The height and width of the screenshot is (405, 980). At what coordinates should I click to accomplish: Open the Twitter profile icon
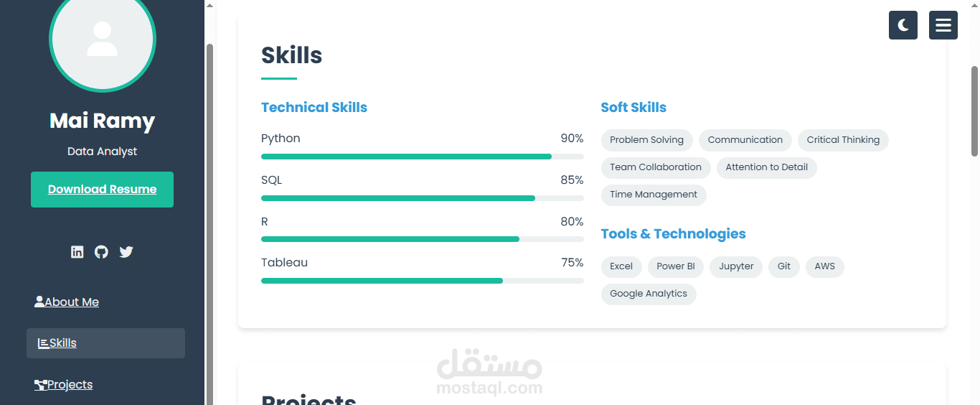tap(126, 252)
